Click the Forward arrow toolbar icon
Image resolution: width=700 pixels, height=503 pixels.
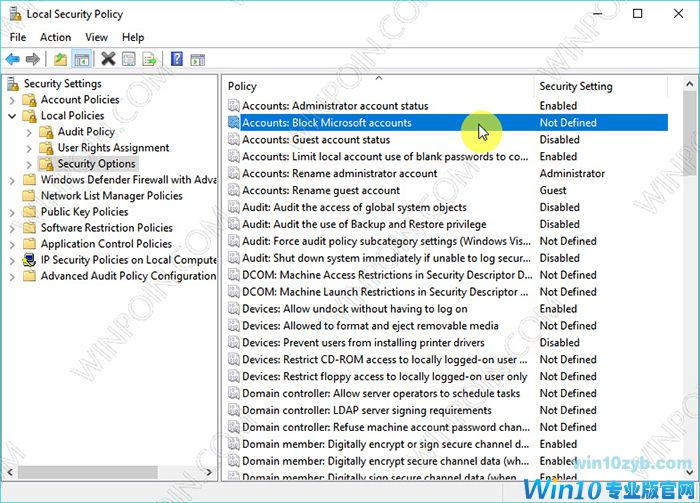click(33, 60)
